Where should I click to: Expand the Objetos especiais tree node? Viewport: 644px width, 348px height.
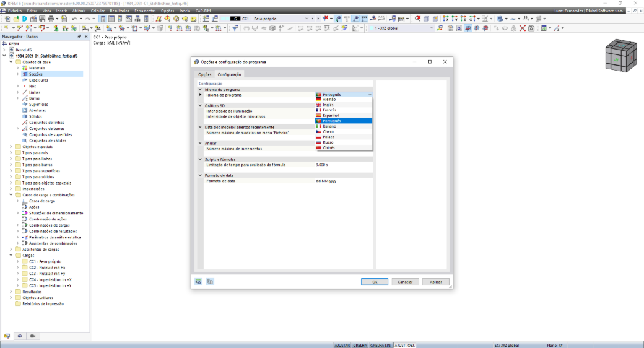(11, 147)
